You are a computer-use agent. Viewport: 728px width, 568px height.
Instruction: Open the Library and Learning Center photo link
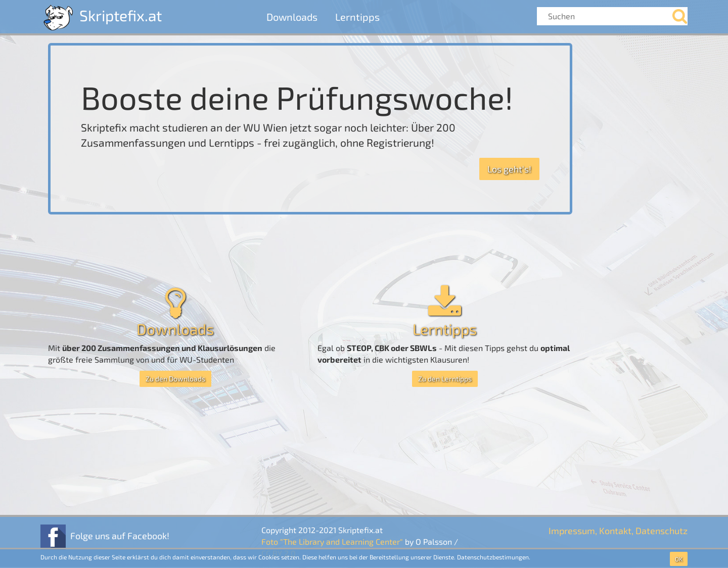click(x=332, y=542)
